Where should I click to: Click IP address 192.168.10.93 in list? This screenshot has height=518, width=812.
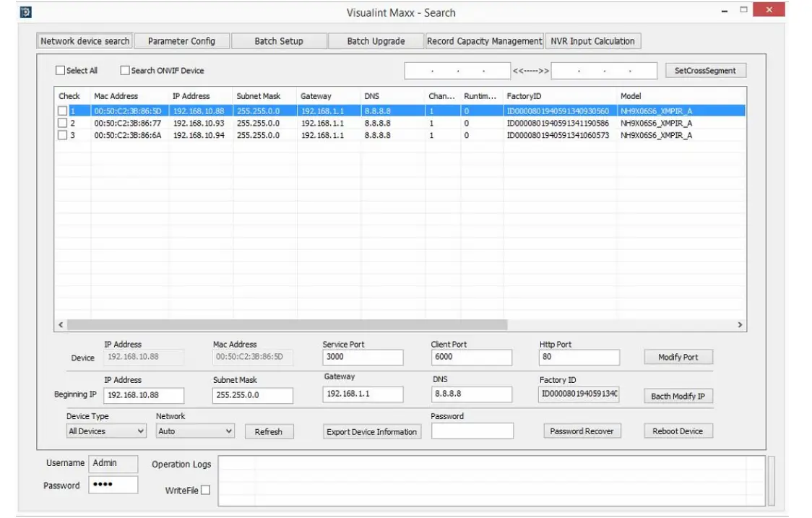tap(199, 123)
